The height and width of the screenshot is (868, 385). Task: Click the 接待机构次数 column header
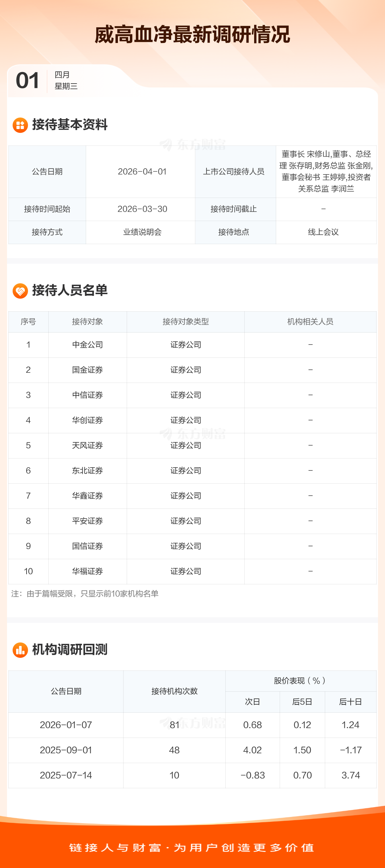pos(174,691)
